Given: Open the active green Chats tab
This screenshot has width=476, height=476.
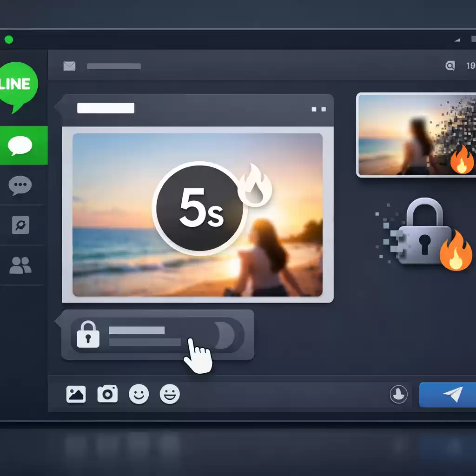Looking at the screenshot, I should tap(20, 146).
